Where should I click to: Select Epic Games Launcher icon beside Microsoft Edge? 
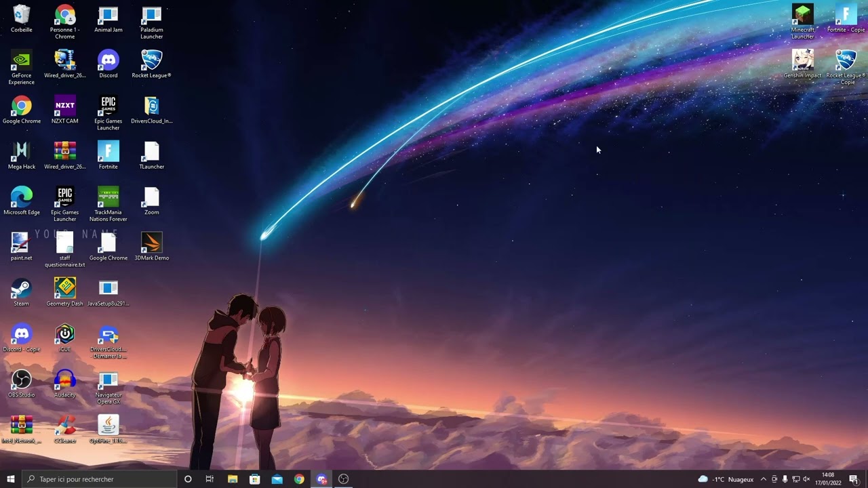pyautogui.click(x=64, y=204)
